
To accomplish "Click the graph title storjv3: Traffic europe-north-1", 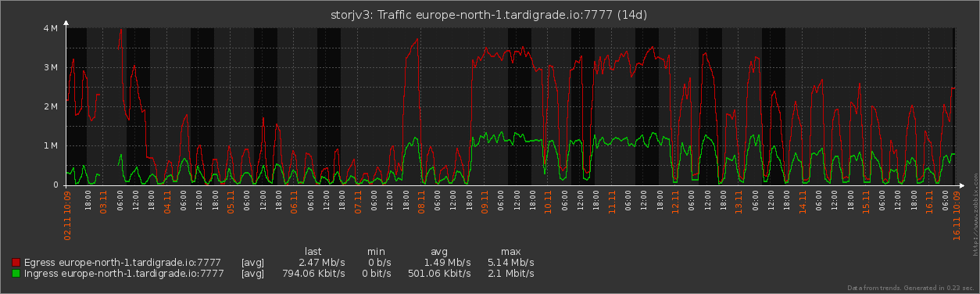I will pos(490,14).
